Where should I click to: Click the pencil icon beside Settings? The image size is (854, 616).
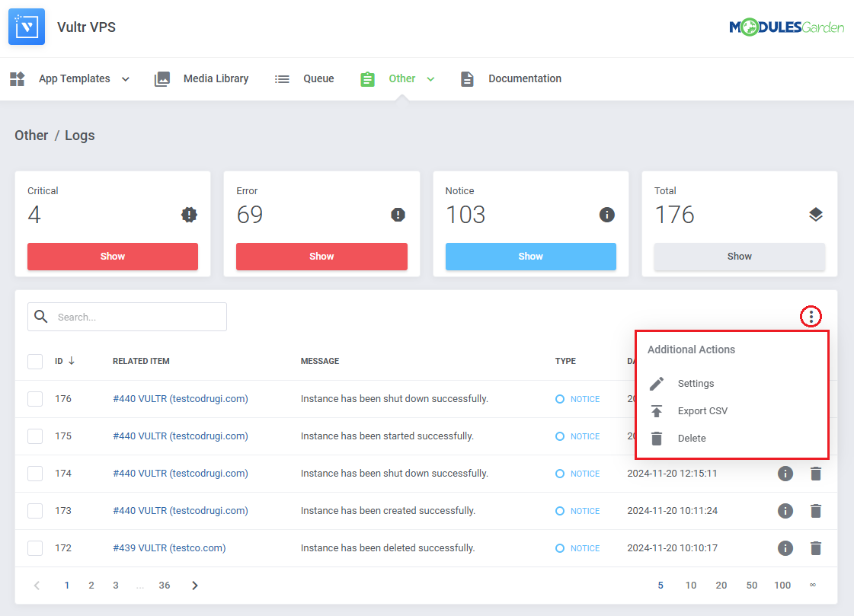pos(657,384)
